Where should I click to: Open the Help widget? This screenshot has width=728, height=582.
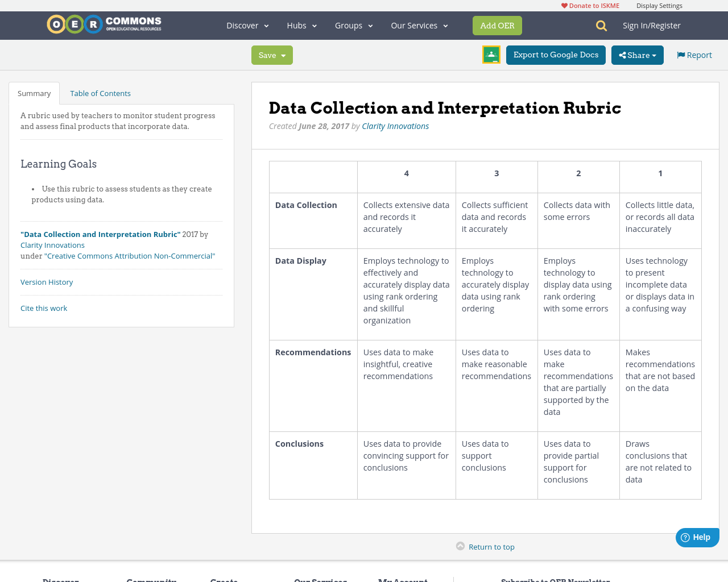coord(697,537)
